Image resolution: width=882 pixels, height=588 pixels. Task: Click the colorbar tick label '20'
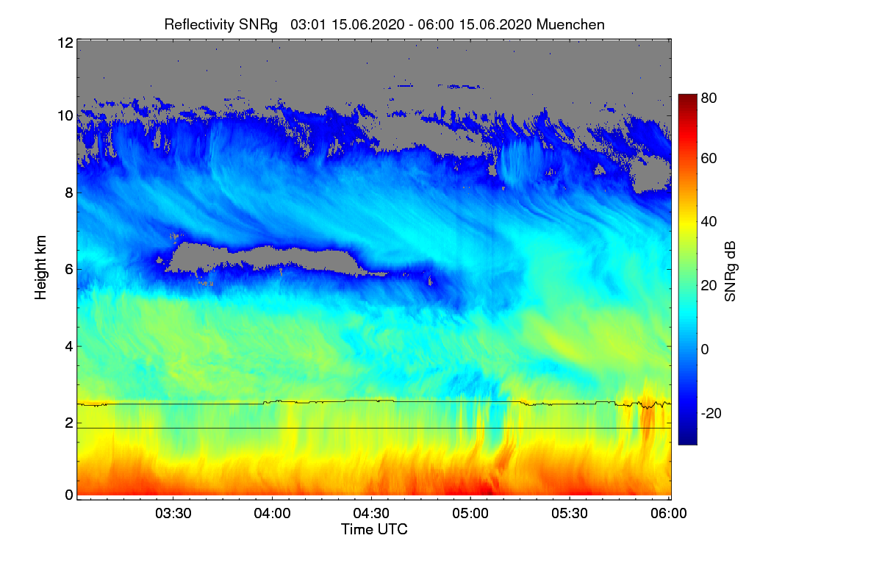point(709,286)
